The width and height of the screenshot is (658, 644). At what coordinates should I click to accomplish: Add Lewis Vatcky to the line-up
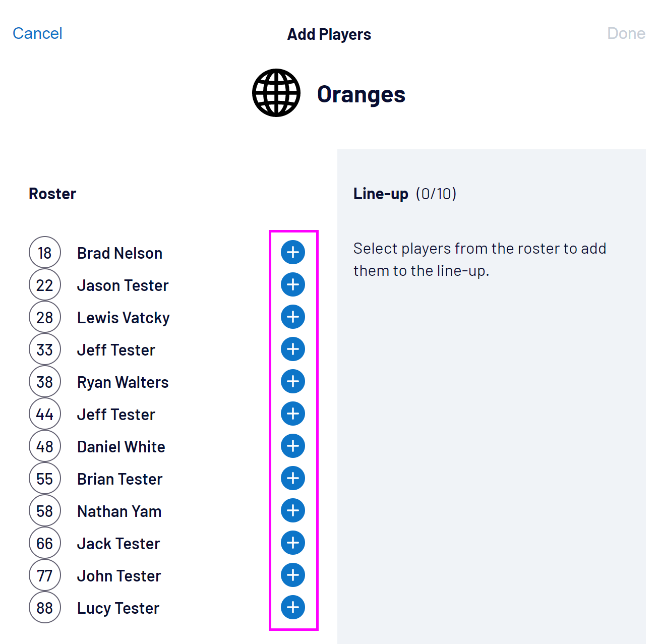pos(293,317)
